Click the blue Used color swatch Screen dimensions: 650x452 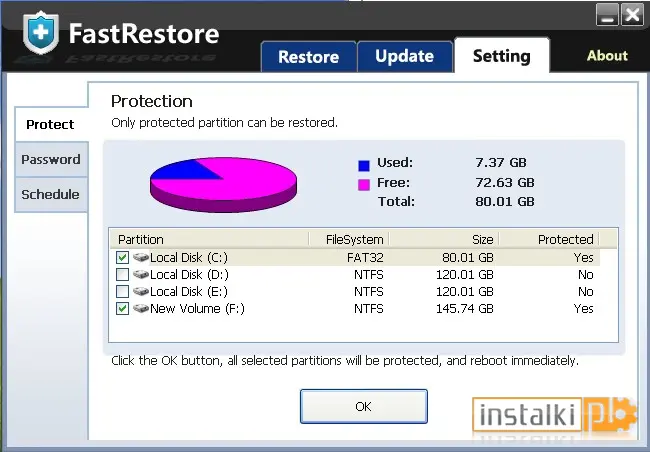(364, 165)
